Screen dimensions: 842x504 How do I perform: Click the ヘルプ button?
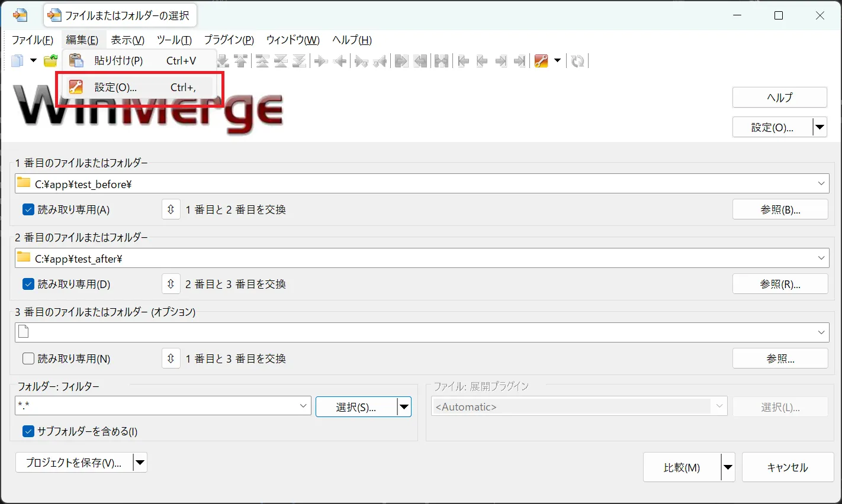tap(780, 98)
